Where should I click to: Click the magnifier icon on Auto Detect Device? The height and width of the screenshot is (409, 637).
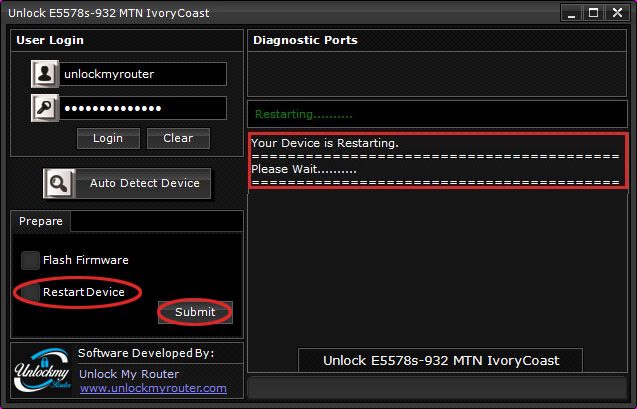(x=59, y=184)
